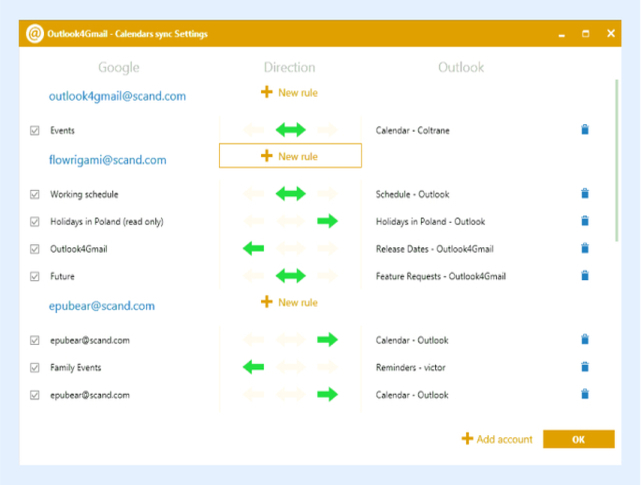The height and width of the screenshot is (485, 641).
Task: Choose right arrow direction for Events row
Action: click(327, 130)
